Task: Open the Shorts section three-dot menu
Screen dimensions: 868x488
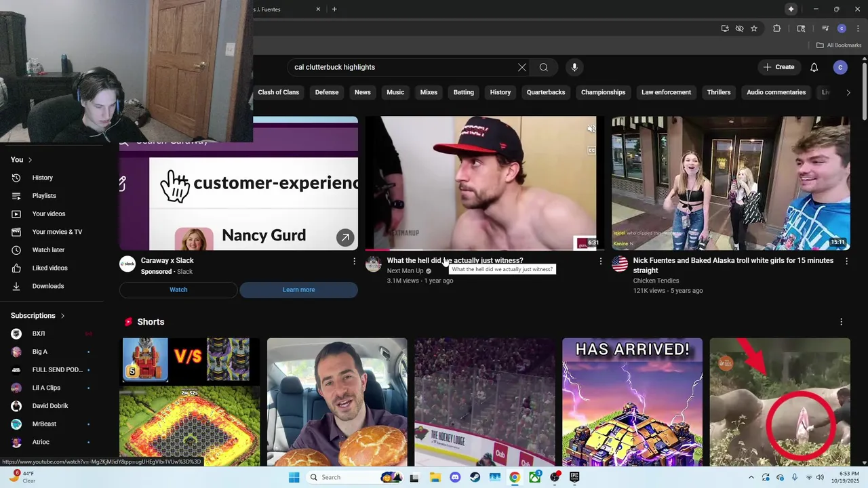Action: tap(842, 322)
